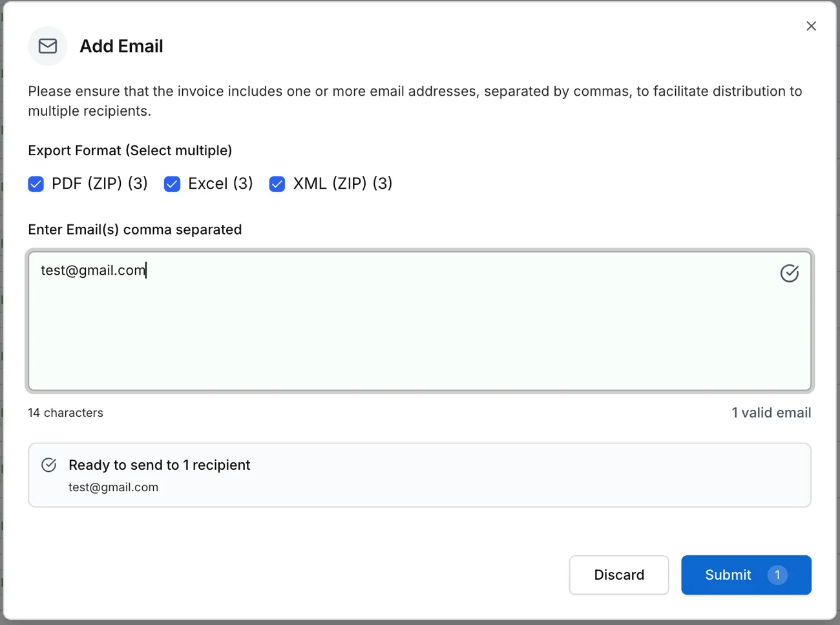840x625 pixels.
Task: Click the 'Enter Email(s) comma separated' label
Action: pos(135,230)
